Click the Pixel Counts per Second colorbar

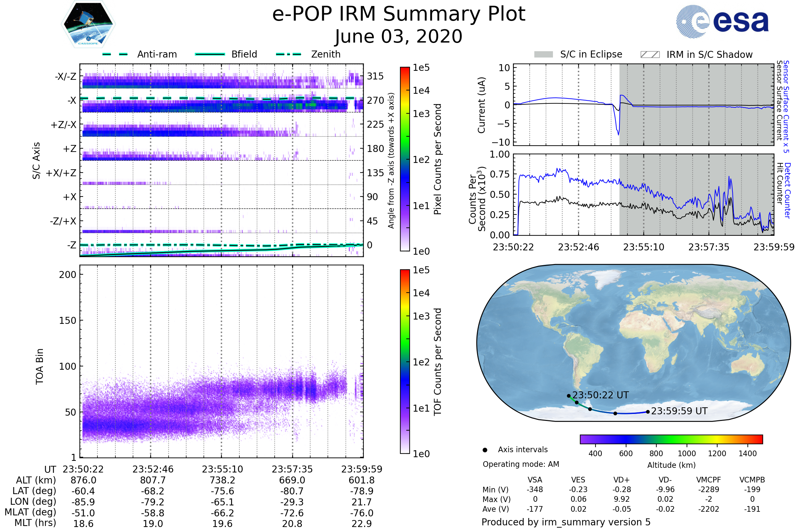pos(405,159)
